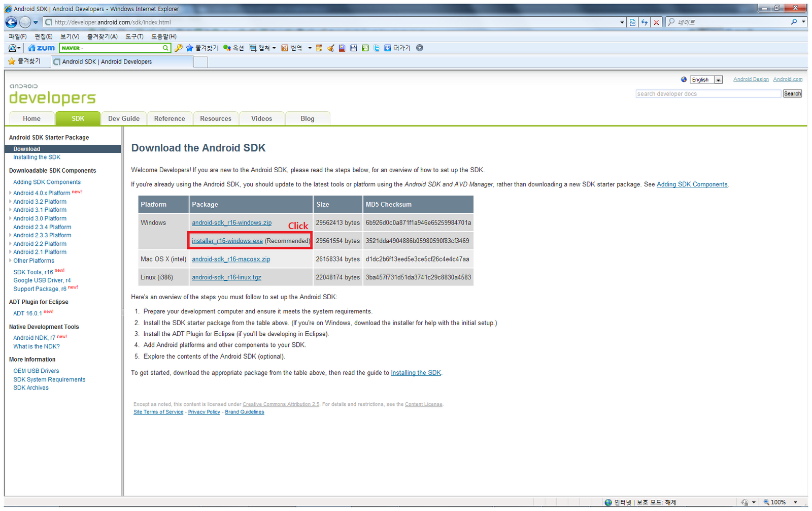Open the 도움말(H) Help menu
This screenshot has height=511, width=812.
coord(164,37)
